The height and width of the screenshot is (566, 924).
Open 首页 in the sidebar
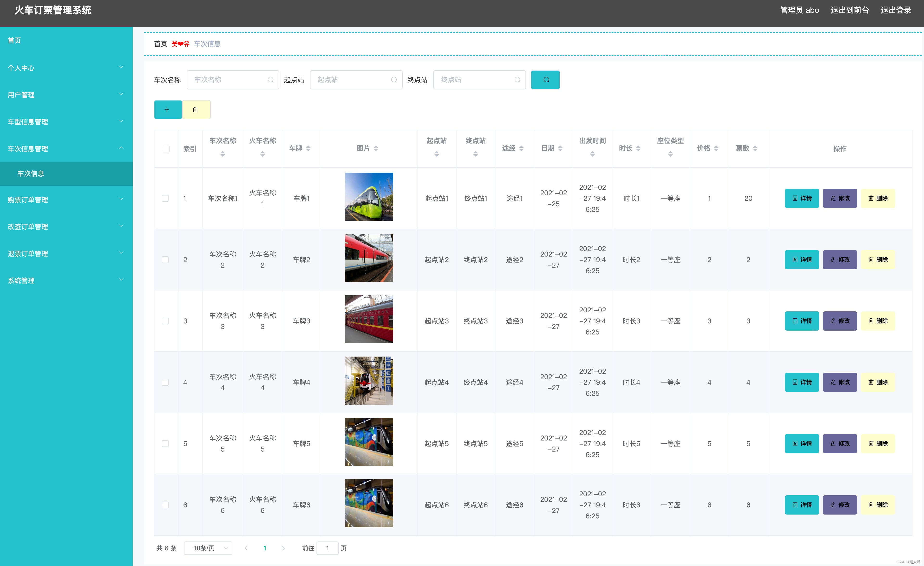coord(14,40)
